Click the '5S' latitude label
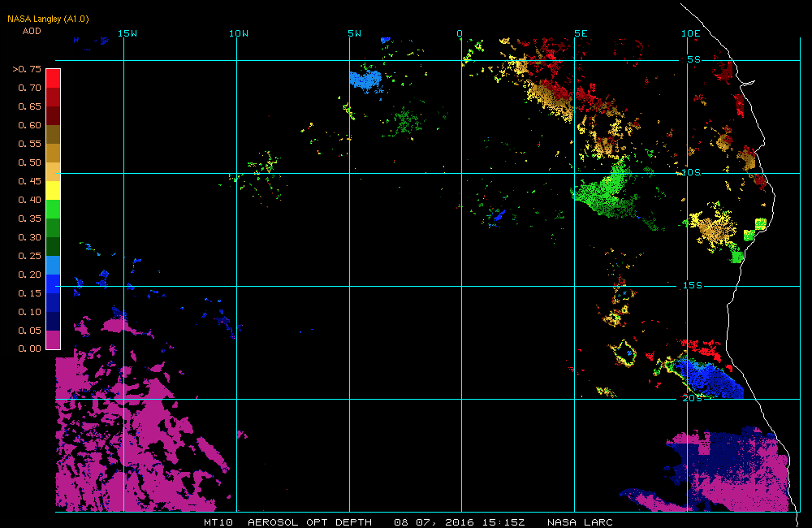This screenshot has width=812, height=528. pyautogui.click(x=694, y=59)
